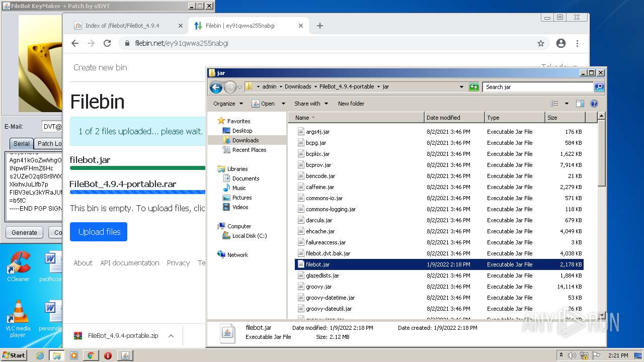Click Create new bin link
644x362 pixels.
100,67
